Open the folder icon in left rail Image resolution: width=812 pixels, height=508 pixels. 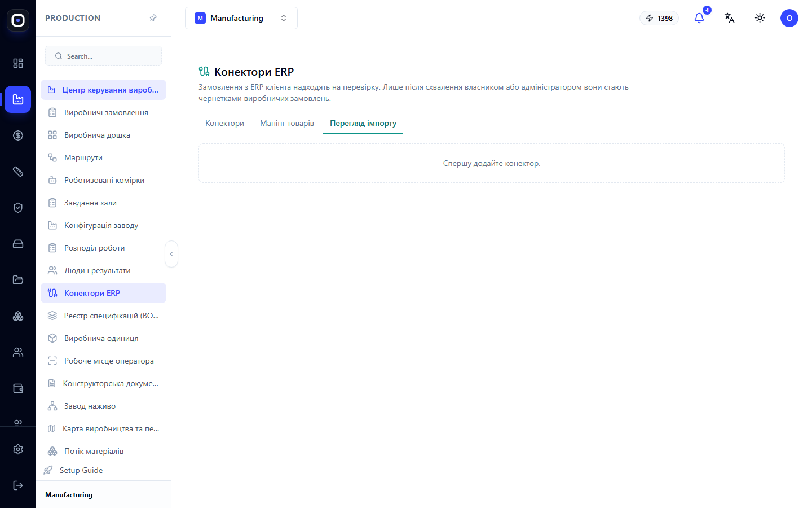[18, 280]
